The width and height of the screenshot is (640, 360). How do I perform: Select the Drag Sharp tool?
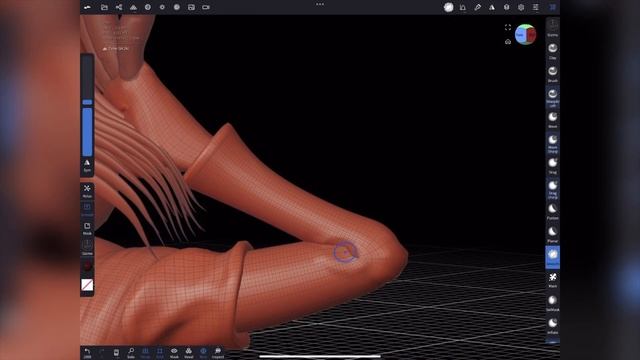tap(553, 189)
